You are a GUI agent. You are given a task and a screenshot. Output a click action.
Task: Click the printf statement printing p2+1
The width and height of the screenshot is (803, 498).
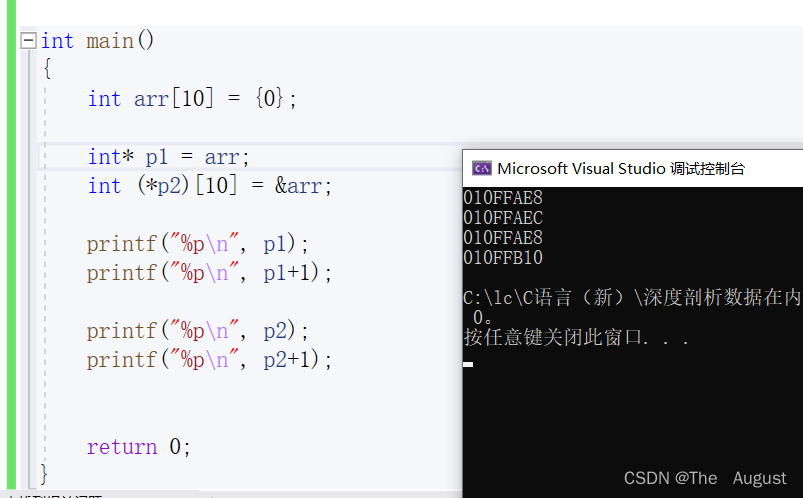coord(209,360)
